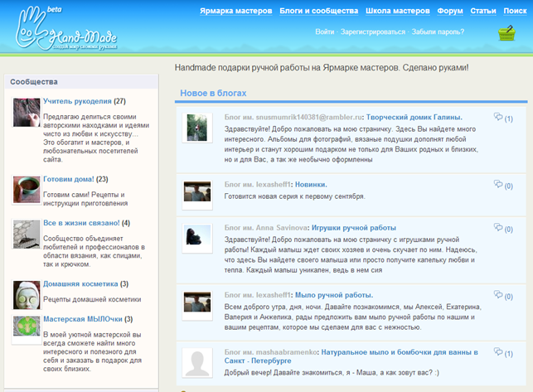
Task: Open Школа мастеров section
Action: pyautogui.click(x=398, y=11)
